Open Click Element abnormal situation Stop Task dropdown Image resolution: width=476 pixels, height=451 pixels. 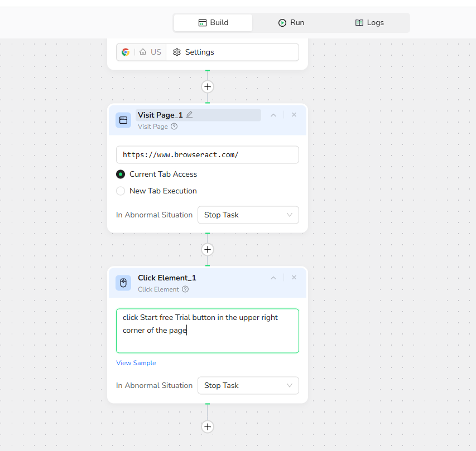click(x=248, y=385)
